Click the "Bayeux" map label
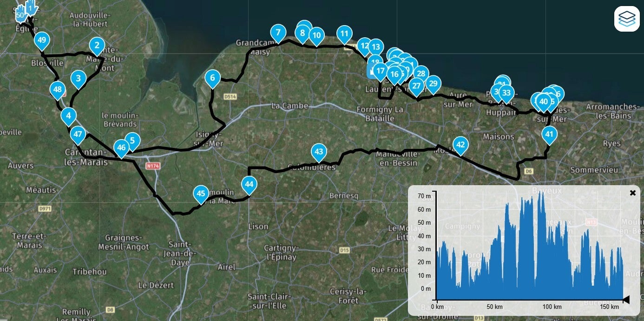 (546, 191)
